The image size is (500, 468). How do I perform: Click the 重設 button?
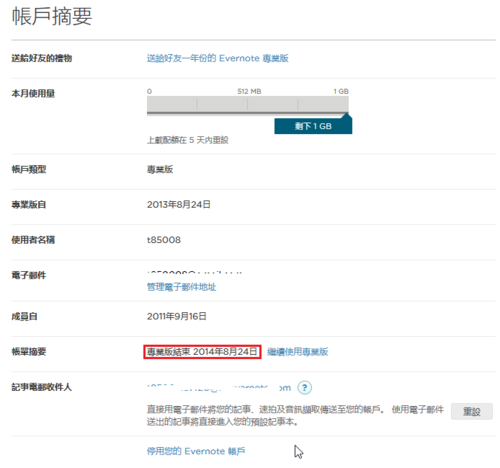click(x=472, y=411)
